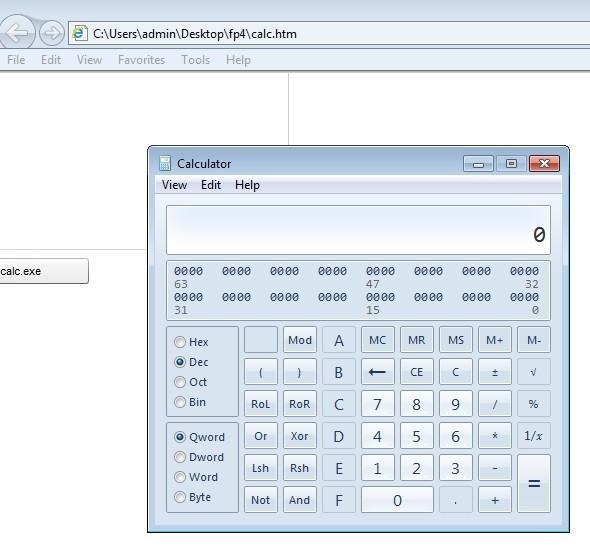Choose the Dword size radio button
The width and height of the screenshot is (590, 550).
[180, 457]
